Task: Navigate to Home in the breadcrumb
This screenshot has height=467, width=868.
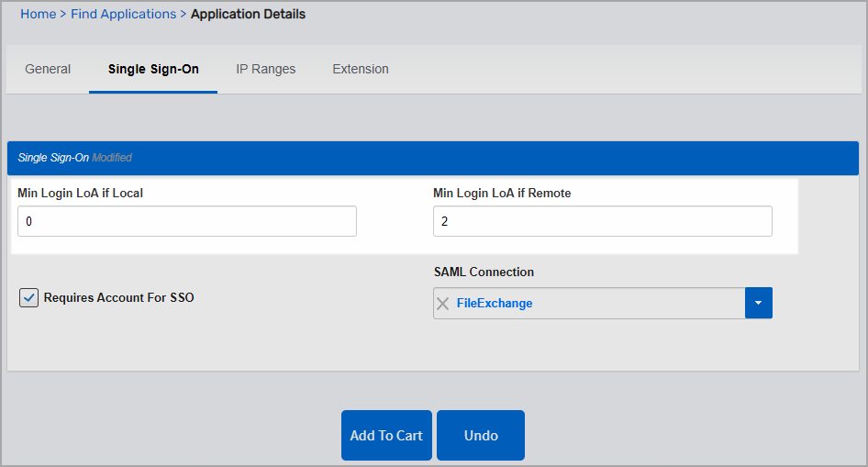Action: pyautogui.click(x=38, y=14)
